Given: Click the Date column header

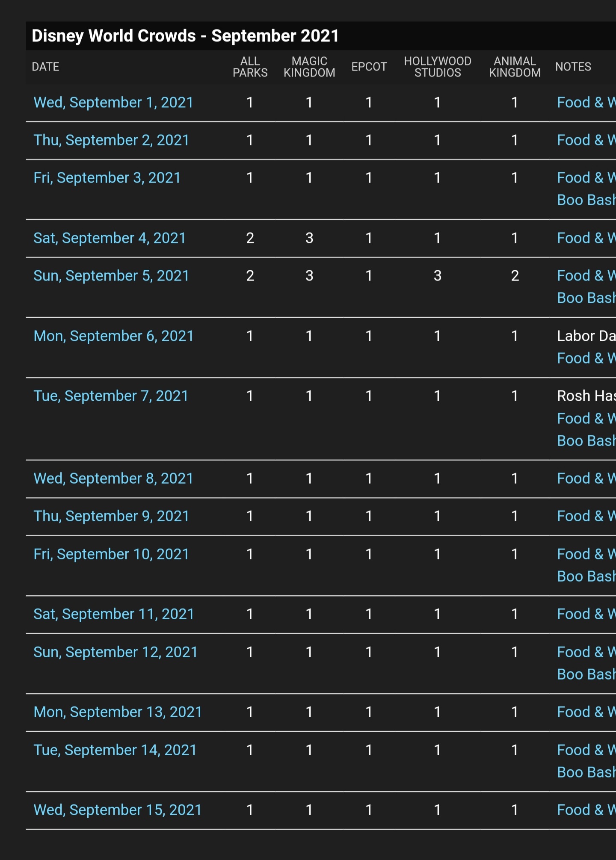Looking at the screenshot, I should 45,67.
